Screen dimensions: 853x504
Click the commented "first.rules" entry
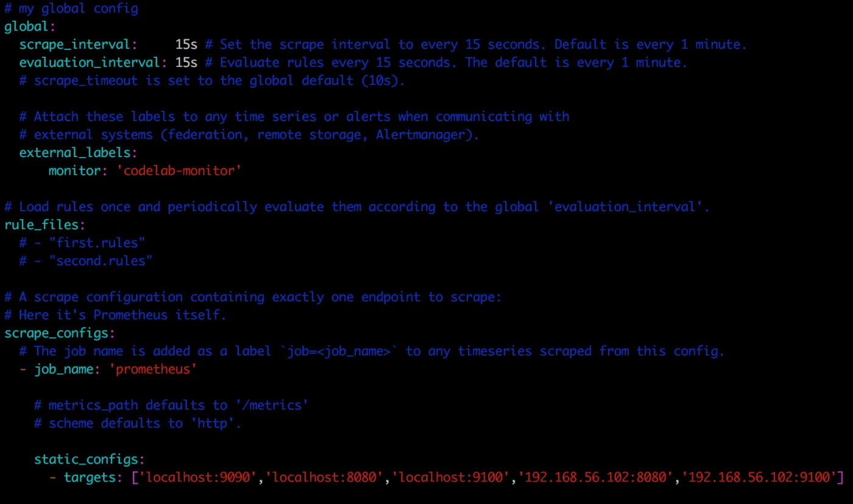(x=82, y=243)
